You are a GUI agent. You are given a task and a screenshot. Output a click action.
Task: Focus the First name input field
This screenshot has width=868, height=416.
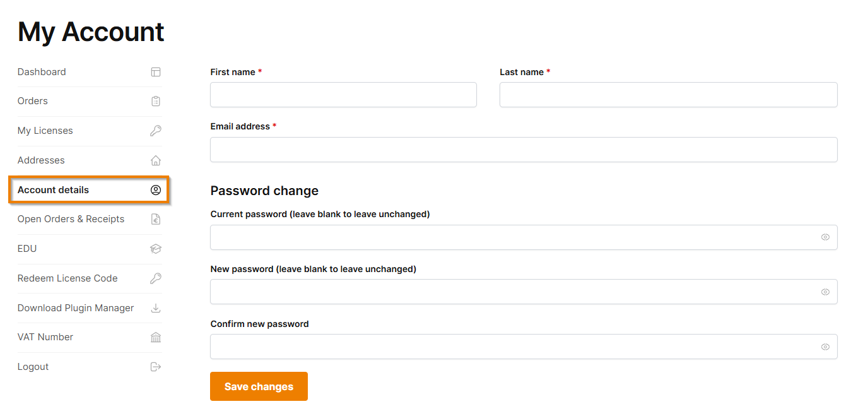click(343, 95)
